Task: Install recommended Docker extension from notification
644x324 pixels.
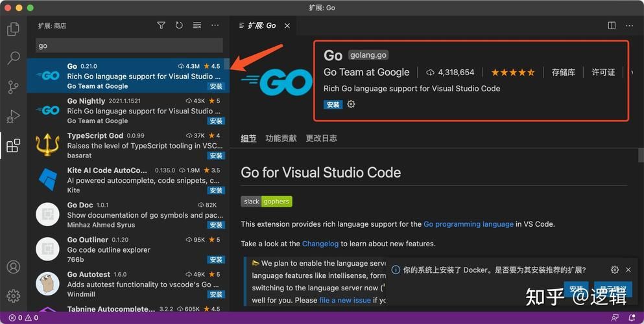Action: (577, 289)
